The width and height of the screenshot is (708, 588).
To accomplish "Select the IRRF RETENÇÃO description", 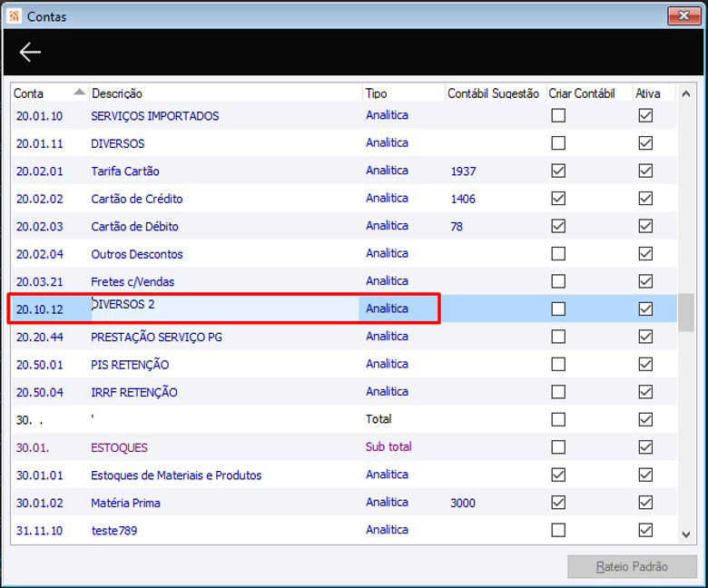I will coord(134,392).
